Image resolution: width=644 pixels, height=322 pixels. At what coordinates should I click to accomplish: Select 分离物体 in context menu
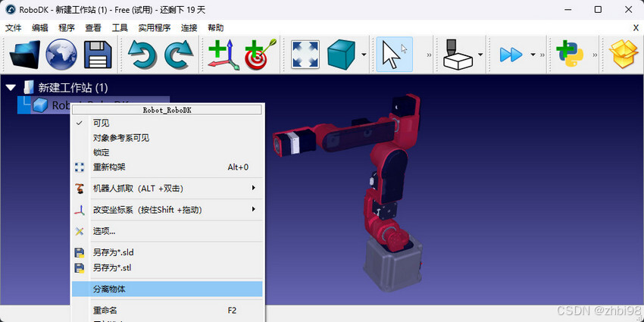click(167, 289)
